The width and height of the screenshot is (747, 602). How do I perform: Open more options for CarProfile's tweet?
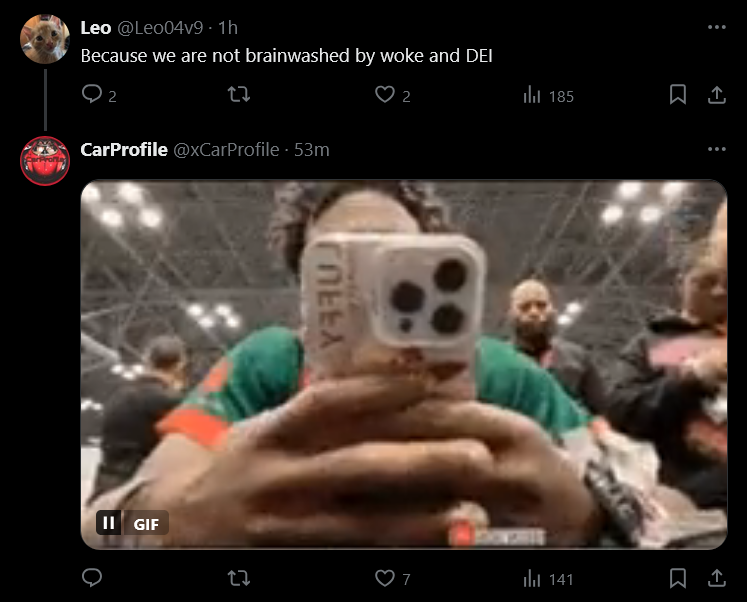[x=717, y=149]
